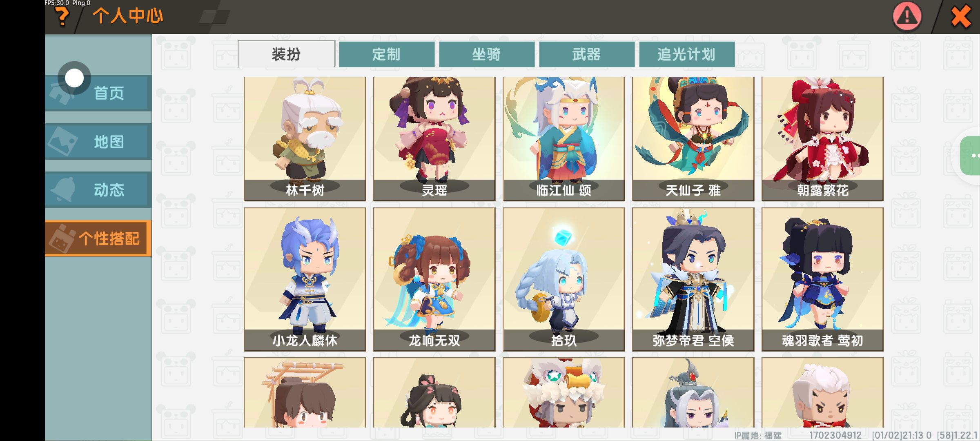Pick the 临江仙 颂 skin card
Screen dimensions: 980x441
click(x=564, y=139)
